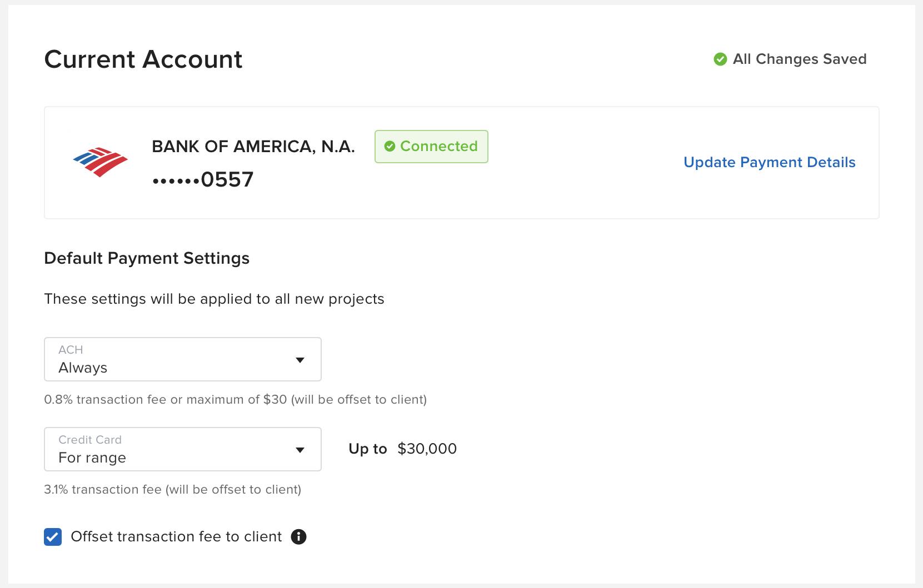Click the Current Account page title
The height and width of the screenshot is (588, 923).
tap(143, 59)
